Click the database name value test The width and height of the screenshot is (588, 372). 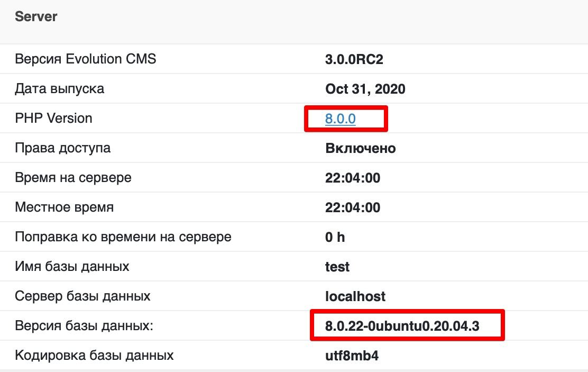pos(337,267)
